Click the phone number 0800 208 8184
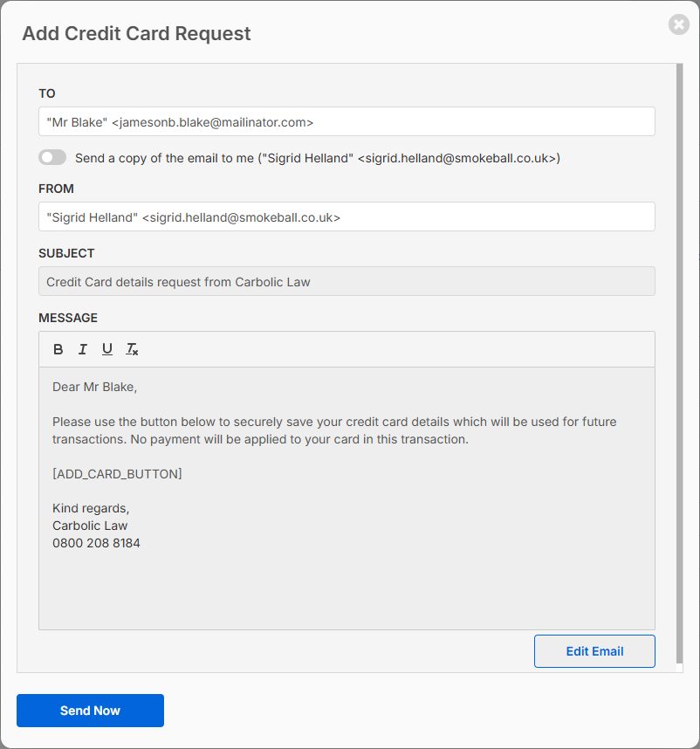Viewport: 700px width, 749px height. [96, 543]
